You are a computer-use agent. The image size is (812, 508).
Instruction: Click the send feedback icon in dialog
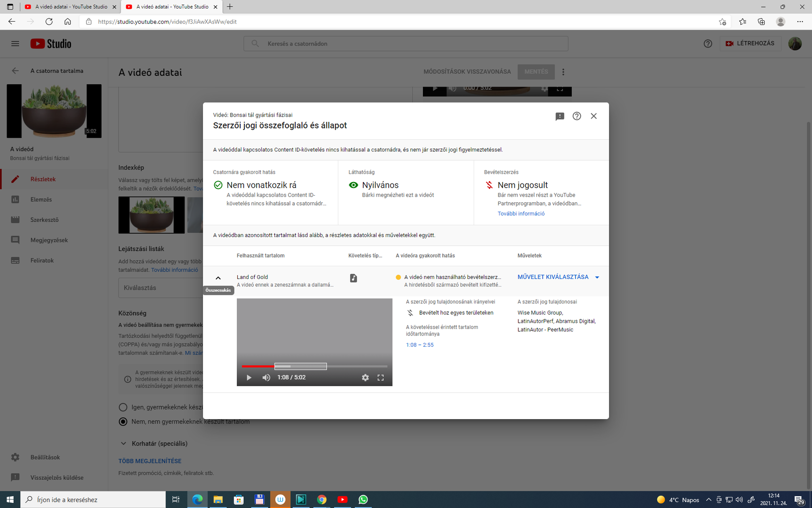click(560, 116)
